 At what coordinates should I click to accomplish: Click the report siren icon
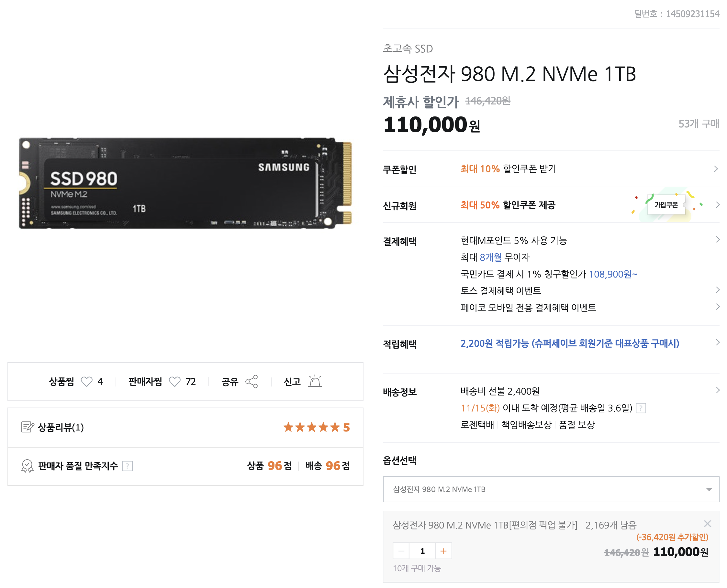tap(315, 381)
